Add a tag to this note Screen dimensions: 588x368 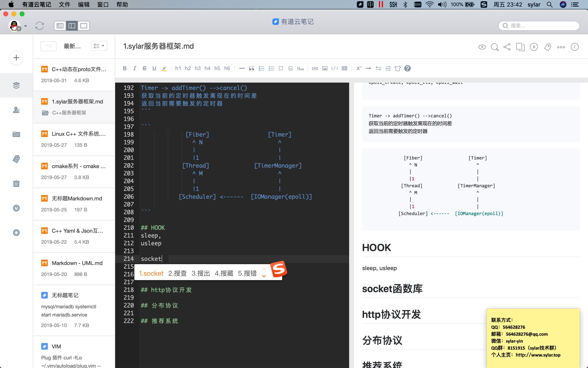pos(548,47)
